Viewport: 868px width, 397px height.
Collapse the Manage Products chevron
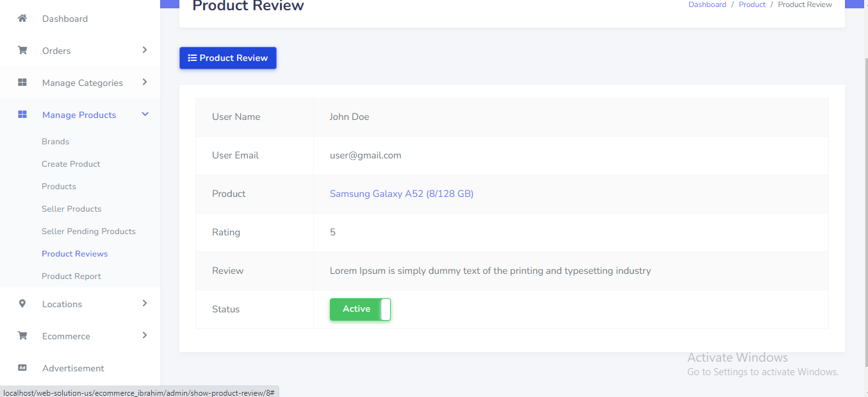(145, 114)
